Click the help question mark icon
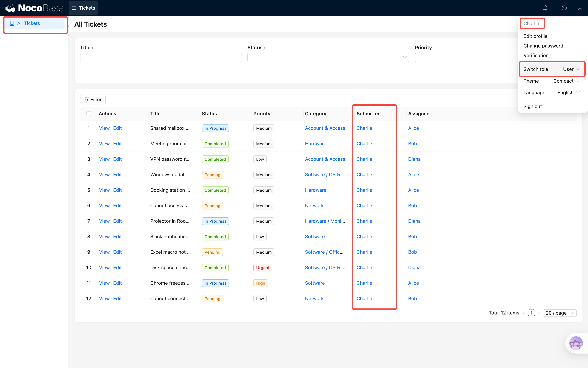The height and width of the screenshot is (368, 588). [564, 8]
